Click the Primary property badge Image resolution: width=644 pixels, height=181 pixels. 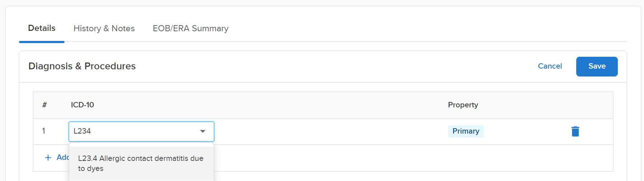click(x=466, y=131)
